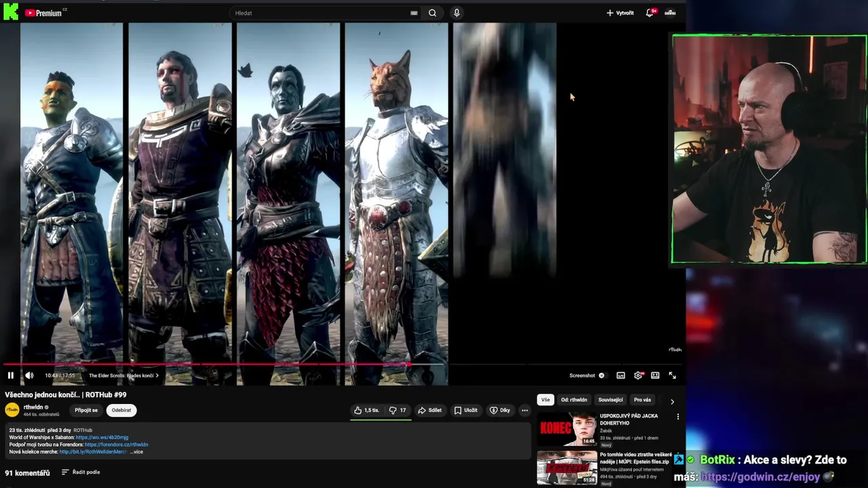Open the rthwldn channel avatar

(x=12, y=410)
